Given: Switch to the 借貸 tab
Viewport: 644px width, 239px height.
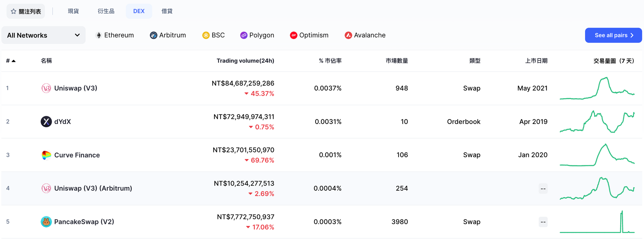Looking at the screenshot, I should click(x=167, y=11).
